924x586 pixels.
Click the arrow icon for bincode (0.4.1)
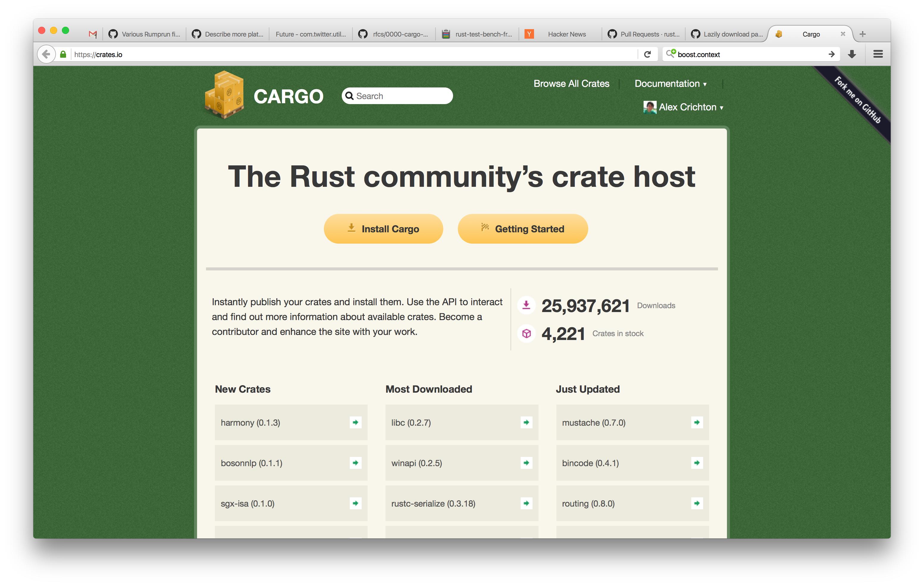tap(697, 463)
